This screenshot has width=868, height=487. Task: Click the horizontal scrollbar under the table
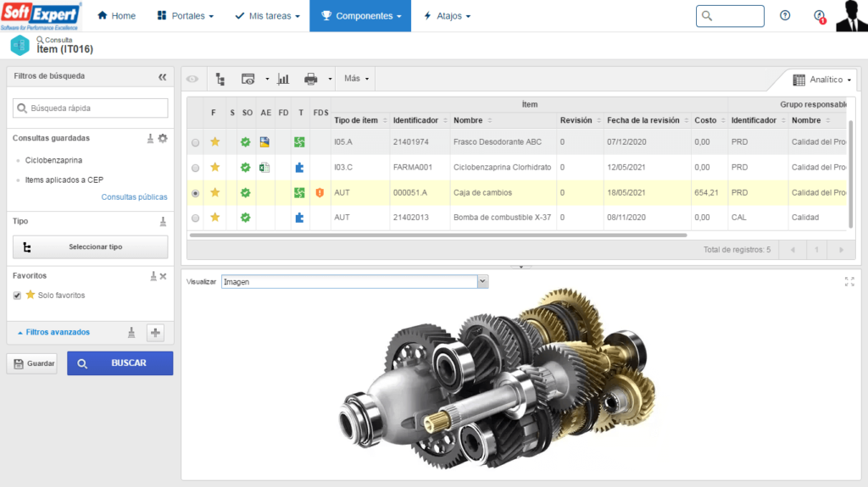(x=438, y=235)
